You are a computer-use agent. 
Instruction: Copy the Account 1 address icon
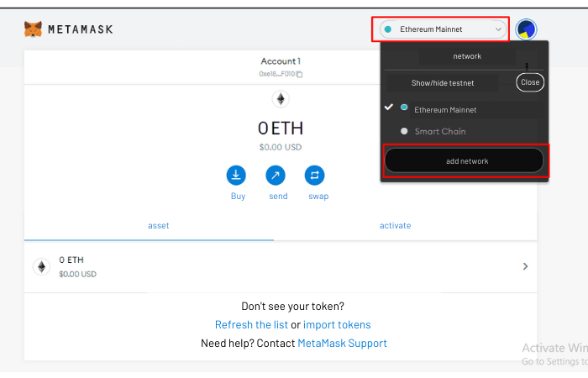pos(299,74)
